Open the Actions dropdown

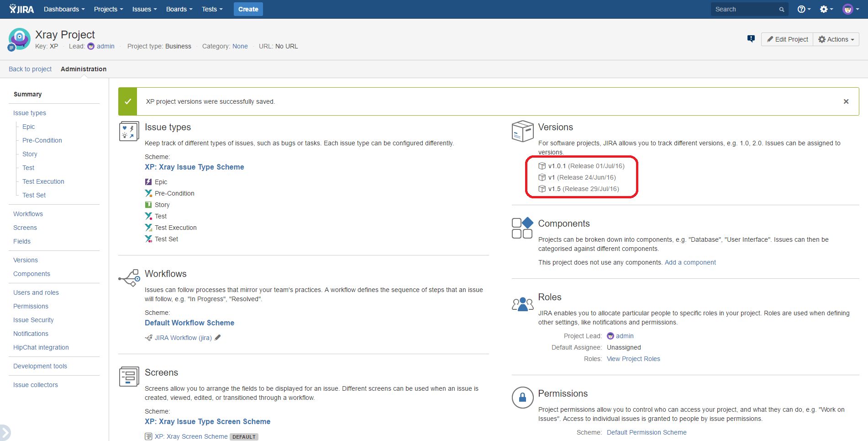836,39
